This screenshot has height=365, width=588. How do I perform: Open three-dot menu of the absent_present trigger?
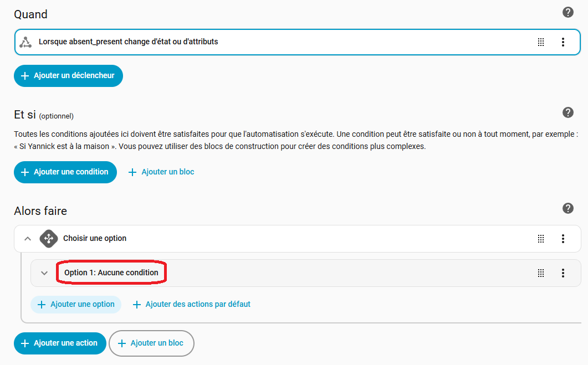pos(563,42)
